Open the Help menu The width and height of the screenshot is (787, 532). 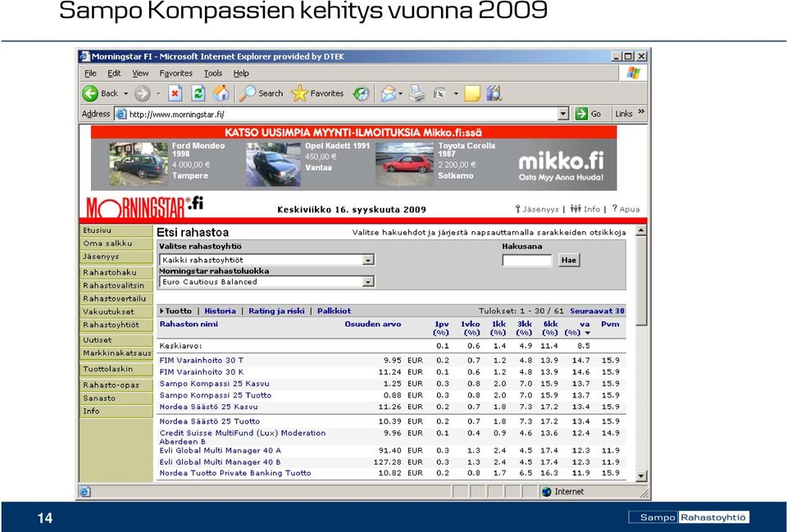pos(241,73)
